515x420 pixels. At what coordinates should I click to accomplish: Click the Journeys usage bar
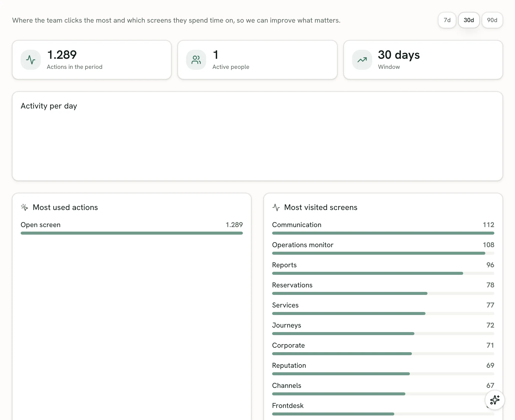[x=383, y=334]
